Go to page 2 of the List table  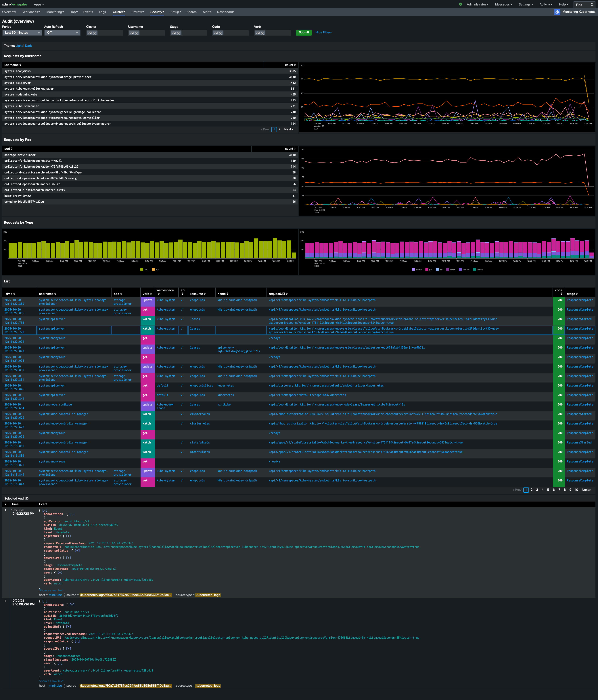[x=531, y=489]
